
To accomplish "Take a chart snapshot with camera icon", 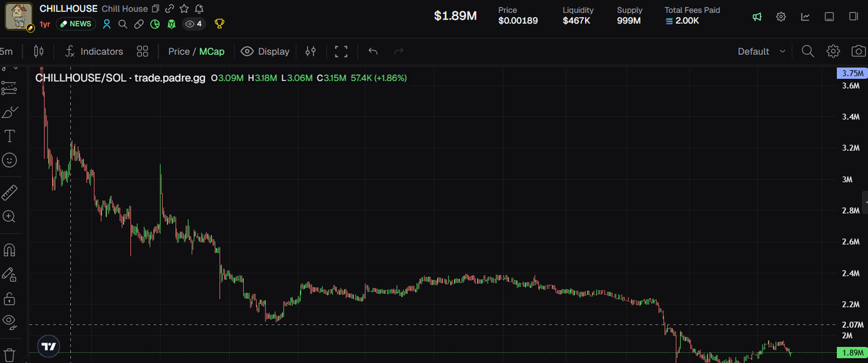I will [x=859, y=51].
